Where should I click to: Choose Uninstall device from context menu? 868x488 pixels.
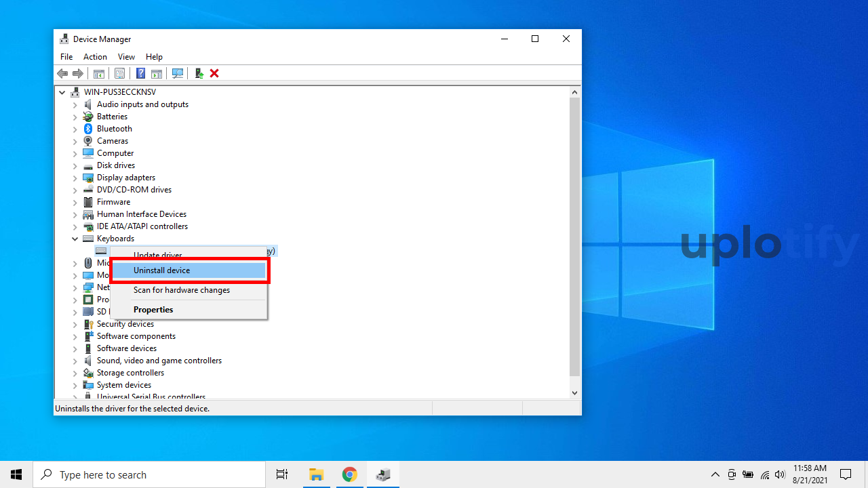(189, 270)
